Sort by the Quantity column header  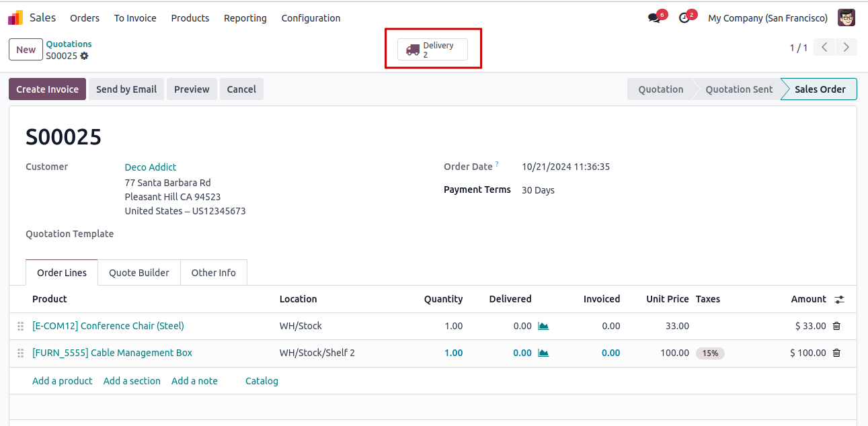click(443, 299)
